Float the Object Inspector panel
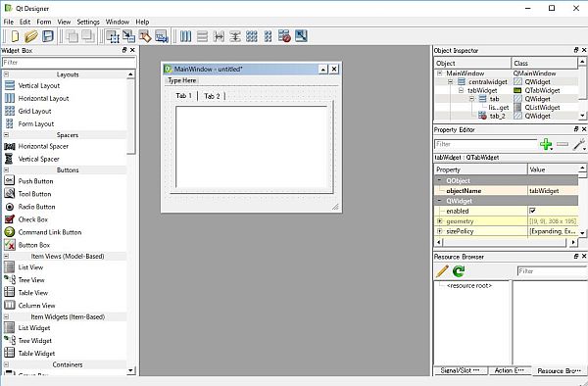Screen dimensions: 588x386 pos(575,50)
